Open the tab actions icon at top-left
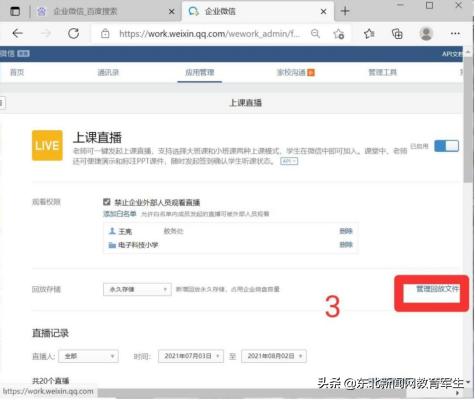Screen dimensions: 475x400 point(15,11)
